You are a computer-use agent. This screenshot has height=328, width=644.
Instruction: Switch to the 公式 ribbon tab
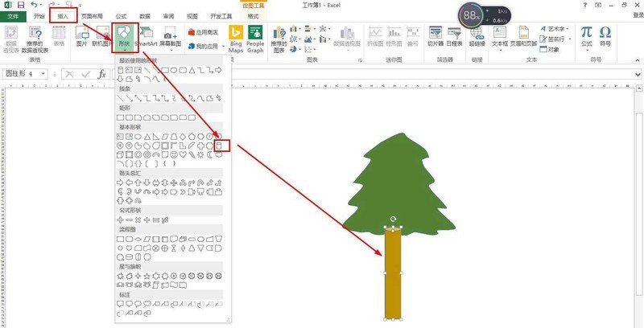point(122,16)
